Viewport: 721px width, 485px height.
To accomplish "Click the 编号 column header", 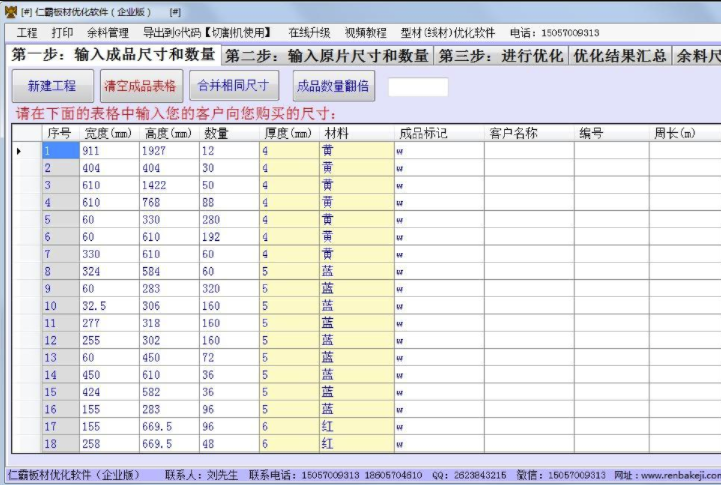I will click(612, 133).
